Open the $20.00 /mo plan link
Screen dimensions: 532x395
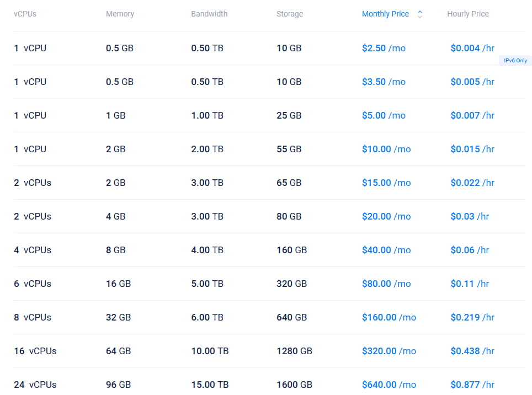coord(386,216)
